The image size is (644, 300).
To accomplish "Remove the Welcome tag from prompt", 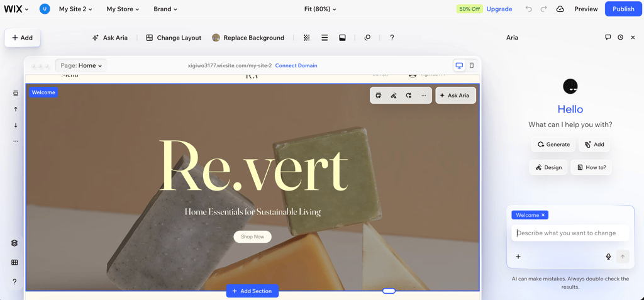I will (x=543, y=215).
